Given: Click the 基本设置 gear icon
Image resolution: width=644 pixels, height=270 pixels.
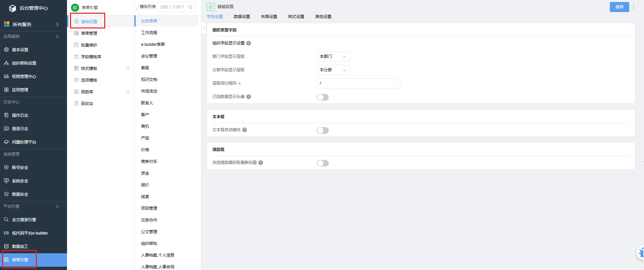Looking at the screenshot, I should (x=6, y=50).
